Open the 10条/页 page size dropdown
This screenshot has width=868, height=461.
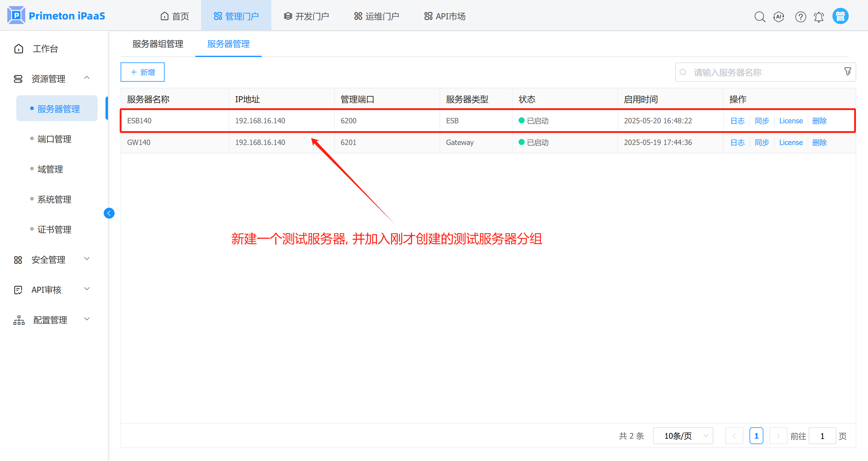point(683,436)
